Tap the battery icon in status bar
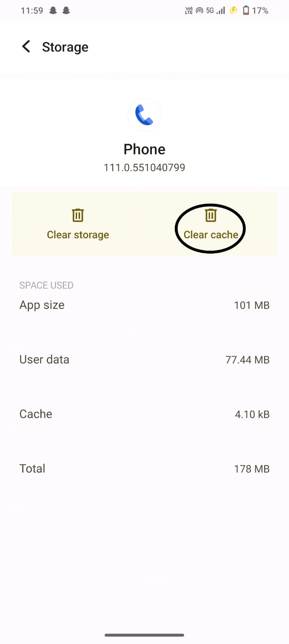 point(246,10)
